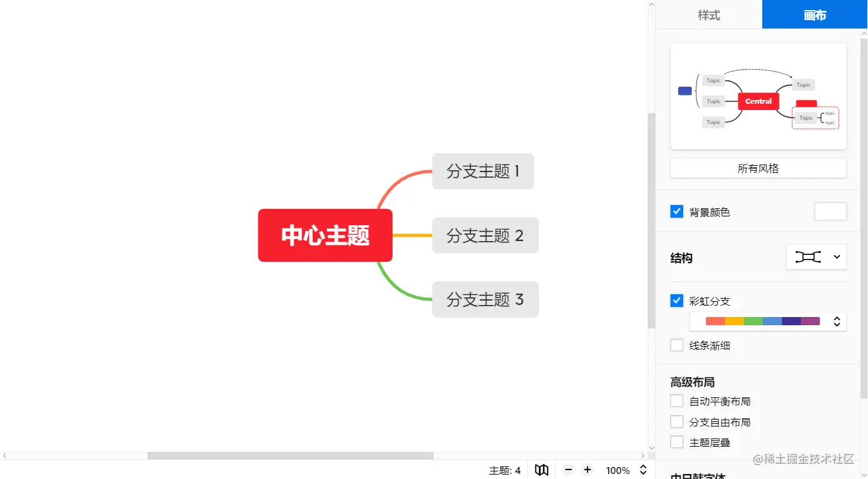868x479 pixels.
Task: Click the canvas horizontal scrollbar thumb
Action: [x=291, y=456]
